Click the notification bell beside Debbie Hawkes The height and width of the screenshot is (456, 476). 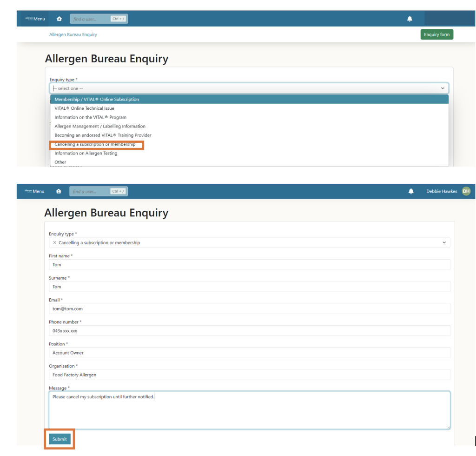click(x=411, y=192)
